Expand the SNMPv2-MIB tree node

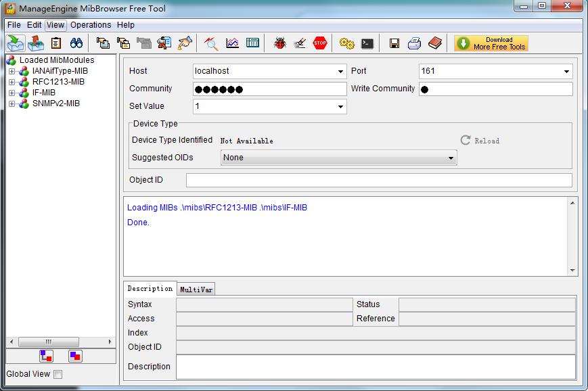(12, 104)
